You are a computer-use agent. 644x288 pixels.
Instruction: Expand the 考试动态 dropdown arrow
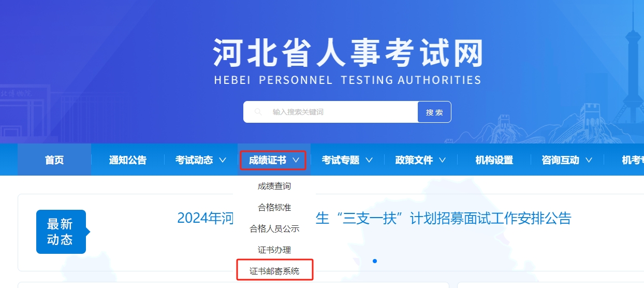(x=223, y=160)
